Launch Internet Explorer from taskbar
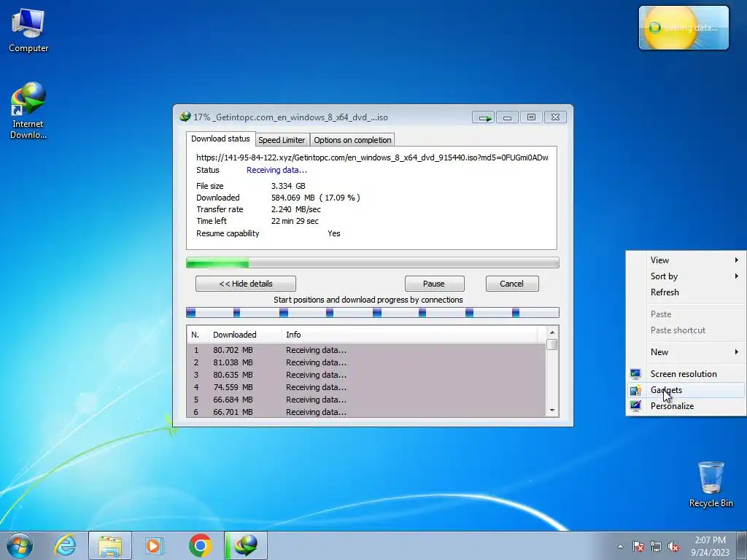The width and height of the screenshot is (747, 560). [65, 545]
